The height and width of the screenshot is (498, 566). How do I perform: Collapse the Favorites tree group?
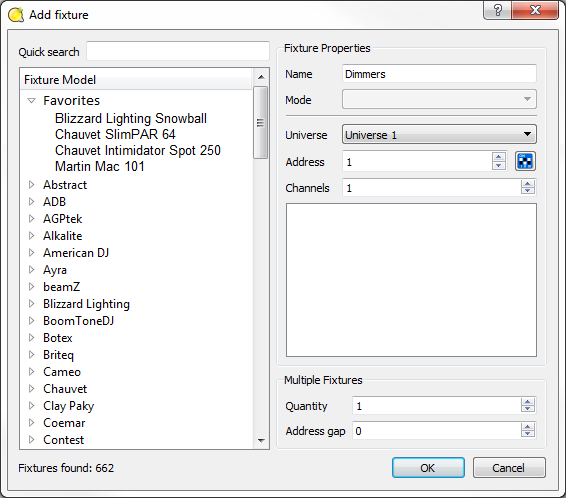click(x=32, y=101)
